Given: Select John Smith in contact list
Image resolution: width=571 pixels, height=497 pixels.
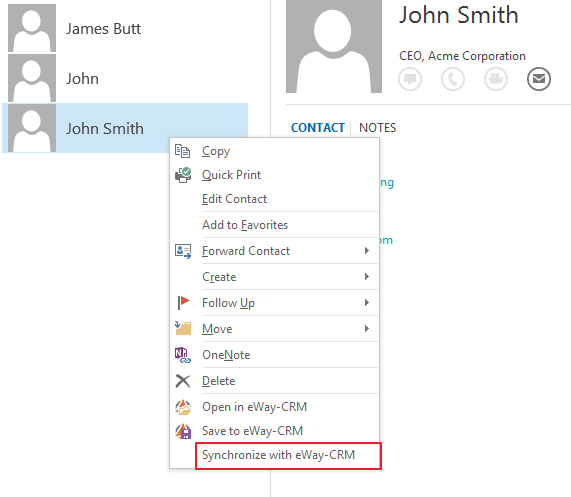Looking at the screenshot, I should tap(125, 128).
